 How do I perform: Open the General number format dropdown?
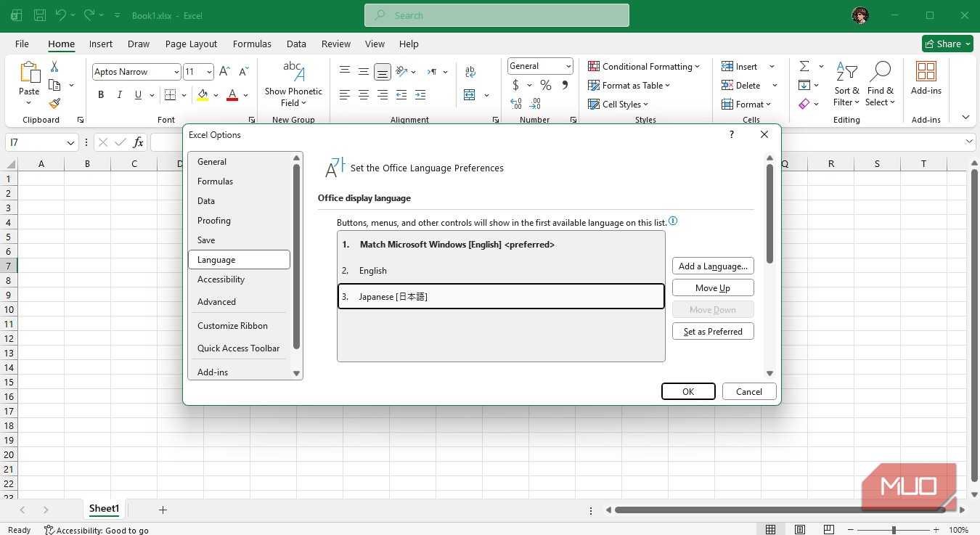pyautogui.click(x=568, y=66)
